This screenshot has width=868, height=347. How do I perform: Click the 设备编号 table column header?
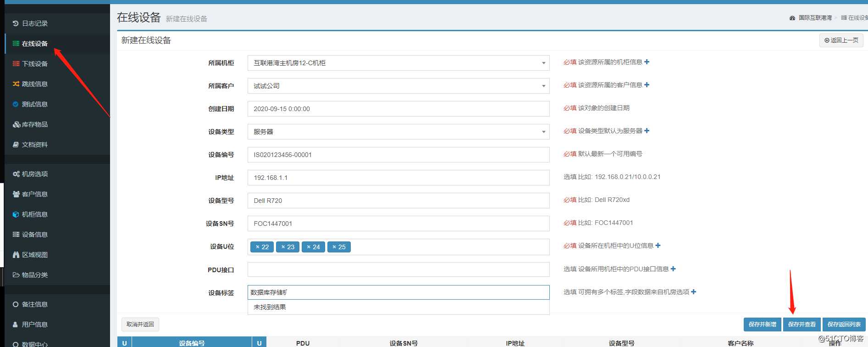pos(192,343)
